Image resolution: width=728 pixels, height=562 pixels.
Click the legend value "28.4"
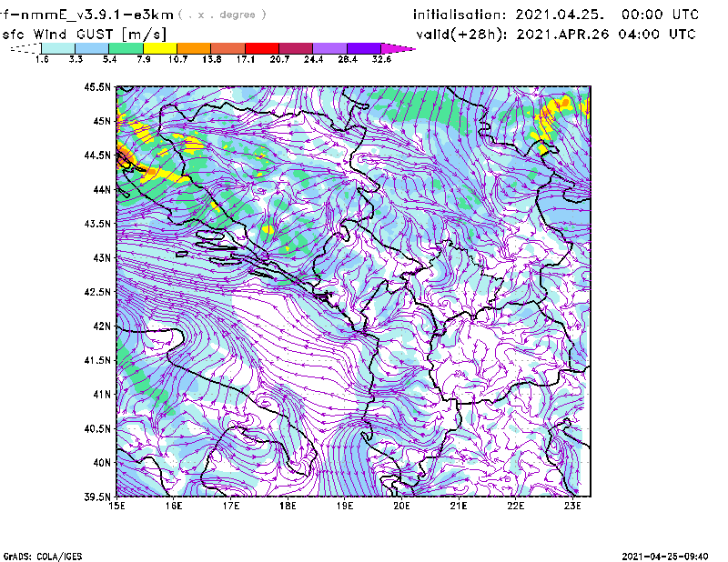tap(348, 59)
